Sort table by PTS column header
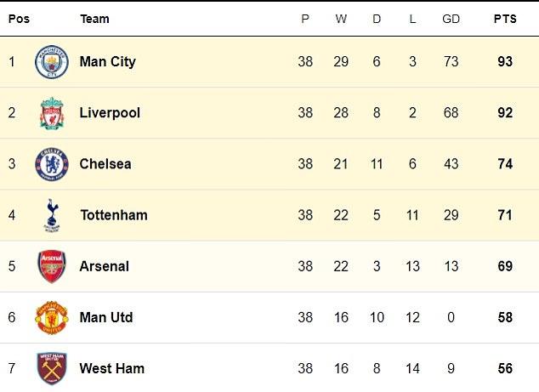Viewport: 539px width, 392px height. pos(505,19)
